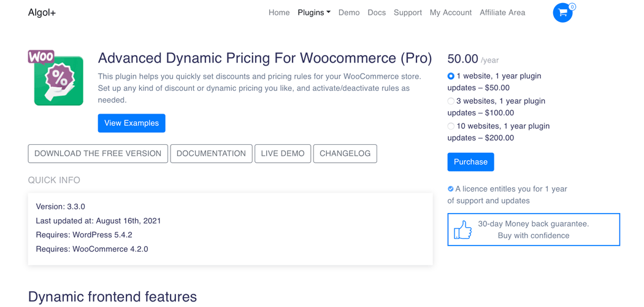
Task: Click Download the Free Version button
Action: pyautogui.click(x=98, y=153)
